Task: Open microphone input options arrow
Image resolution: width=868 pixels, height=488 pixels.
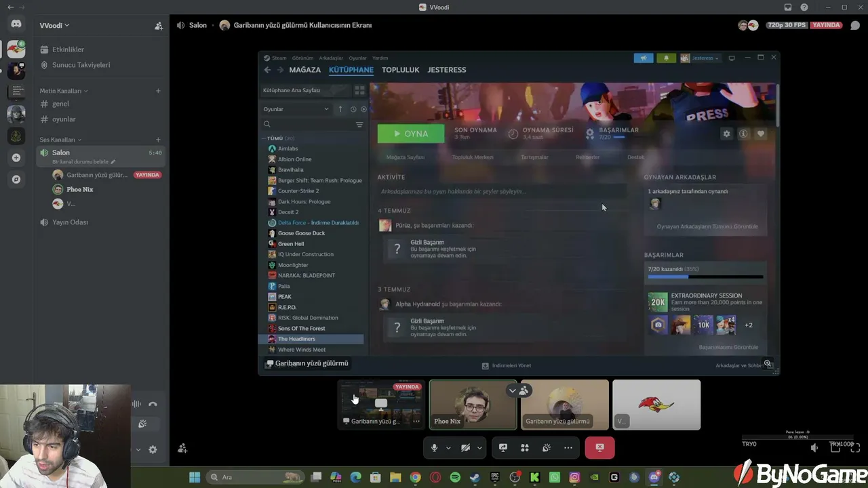Action: pyautogui.click(x=448, y=448)
